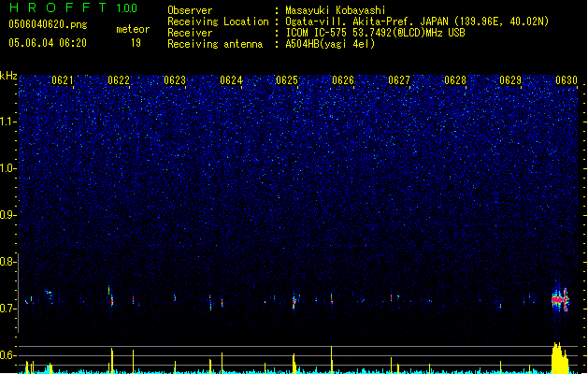Click the 0629 time marker
Image resolution: width=588 pixels, height=374 pixels.
pyautogui.click(x=510, y=80)
